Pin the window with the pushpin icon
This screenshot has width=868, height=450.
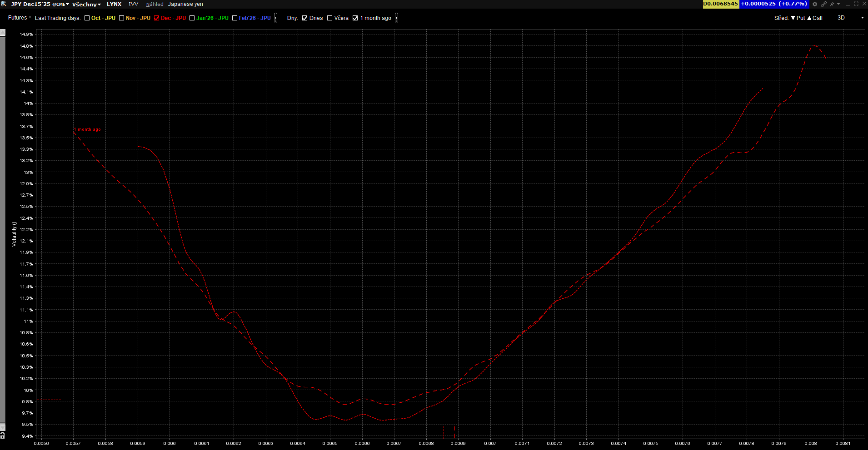[832, 4]
